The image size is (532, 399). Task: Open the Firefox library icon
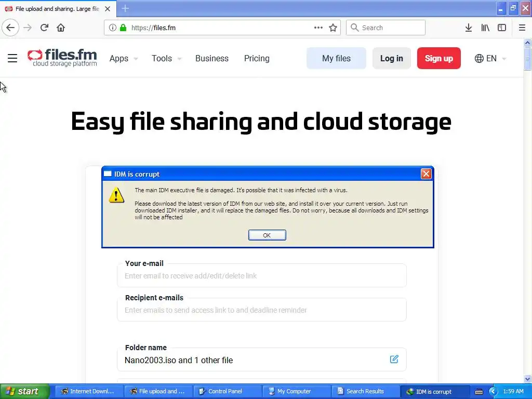pyautogui.click(x=485, y=28)
